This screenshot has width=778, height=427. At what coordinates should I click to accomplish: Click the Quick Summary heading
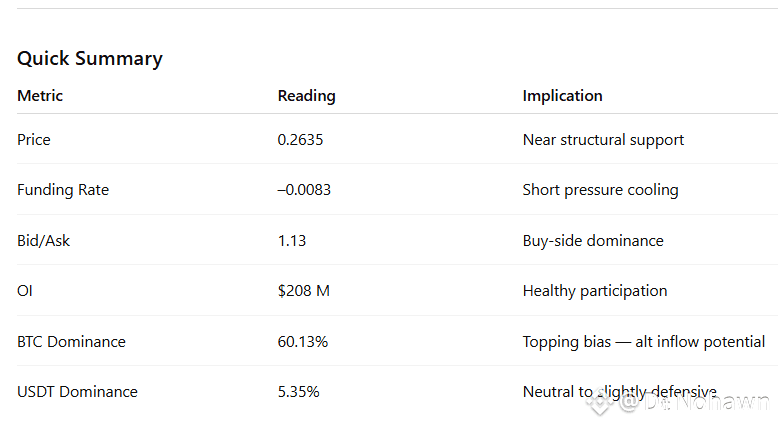(x=90, y=59)
